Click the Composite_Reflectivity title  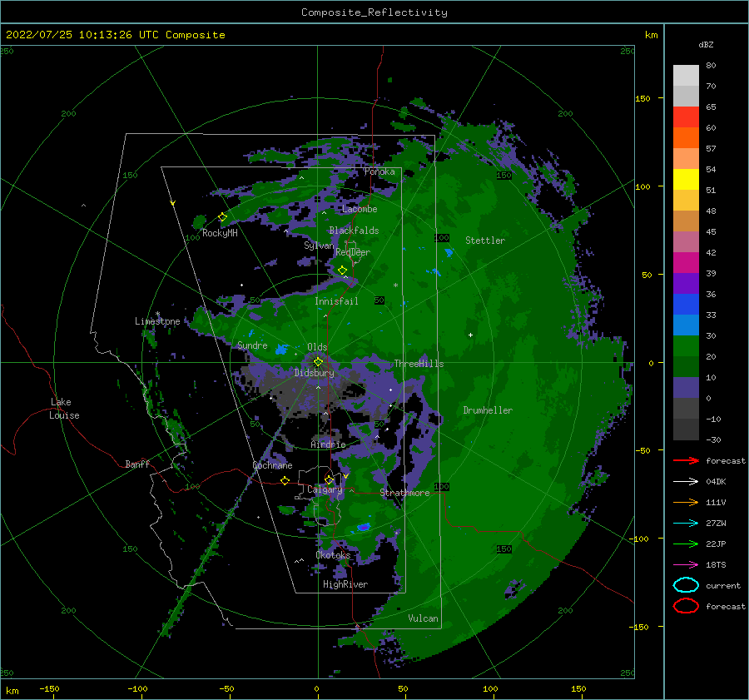pos(374,12)
